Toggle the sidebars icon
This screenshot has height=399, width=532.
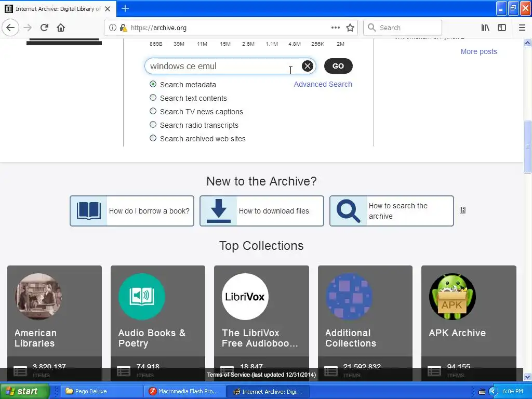click(x=502, y=28)
